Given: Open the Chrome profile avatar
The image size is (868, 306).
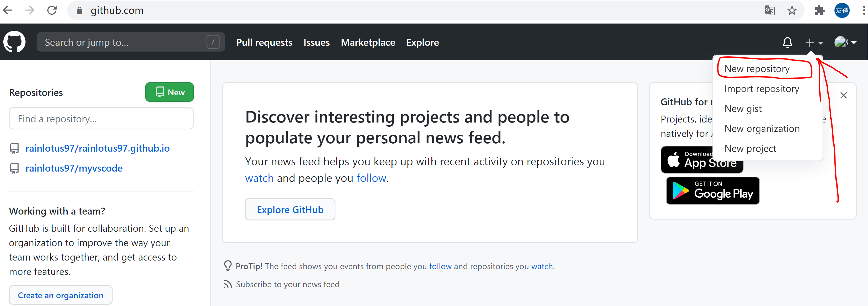Looking at the screenshot, I should coord(842,11).
